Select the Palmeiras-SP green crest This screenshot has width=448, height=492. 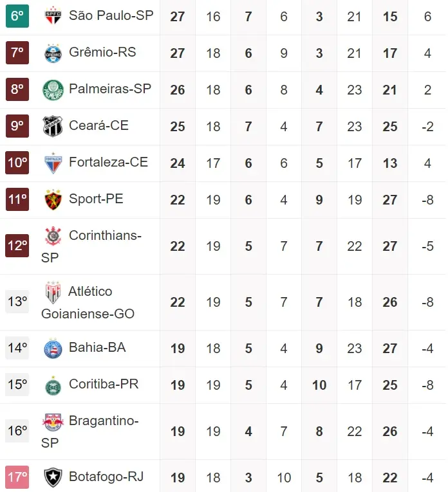pos(52,89)
